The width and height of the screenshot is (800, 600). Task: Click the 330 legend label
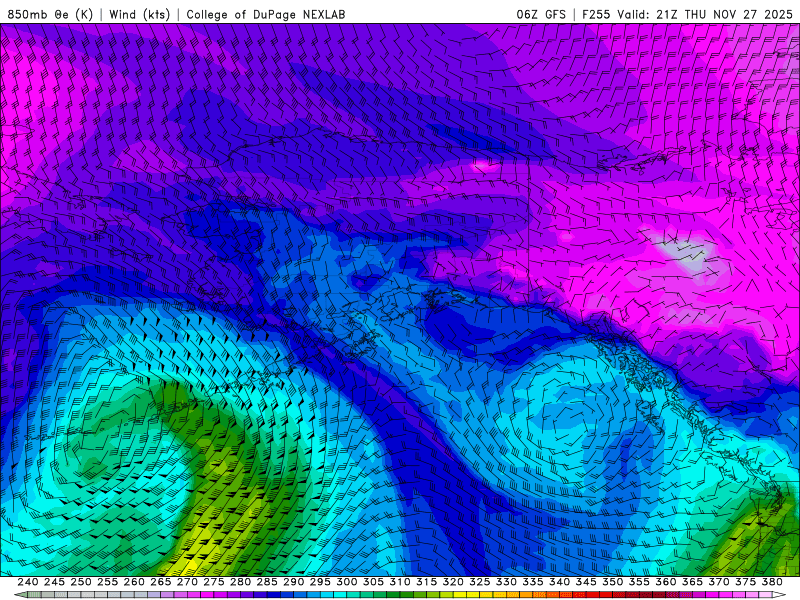click(x=506, y=582)
